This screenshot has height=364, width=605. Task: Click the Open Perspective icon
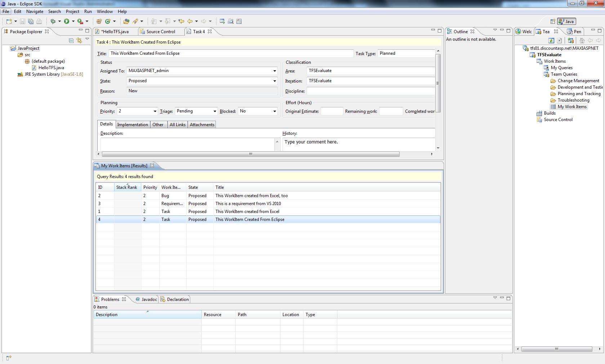tap(553, 22)
